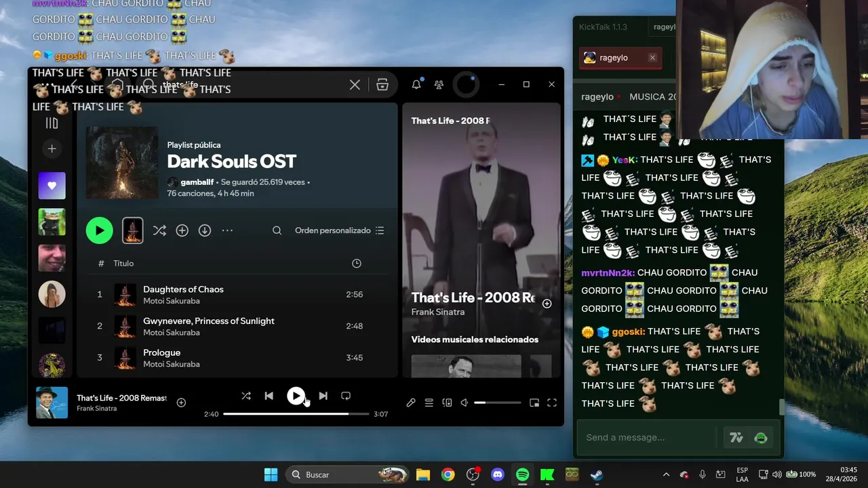Click mvrtnNn2k username in KickTalk chat

point(608,272)
